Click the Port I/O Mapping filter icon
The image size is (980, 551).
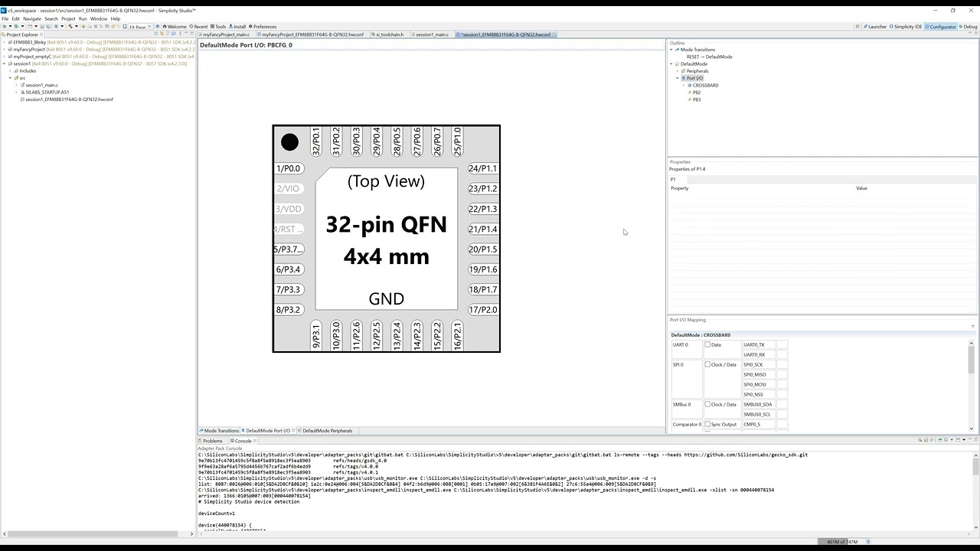972,327
